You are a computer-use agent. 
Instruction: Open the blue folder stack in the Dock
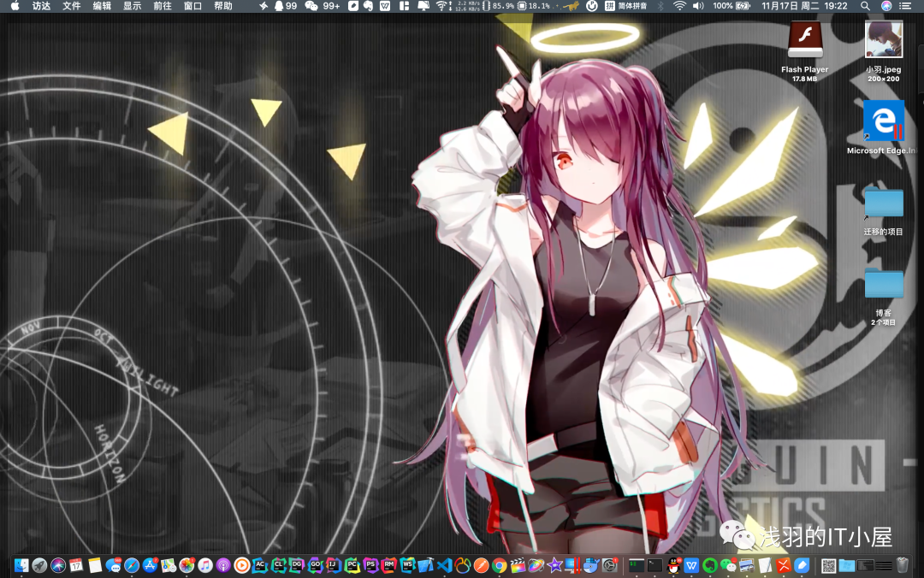coord(847,566)
